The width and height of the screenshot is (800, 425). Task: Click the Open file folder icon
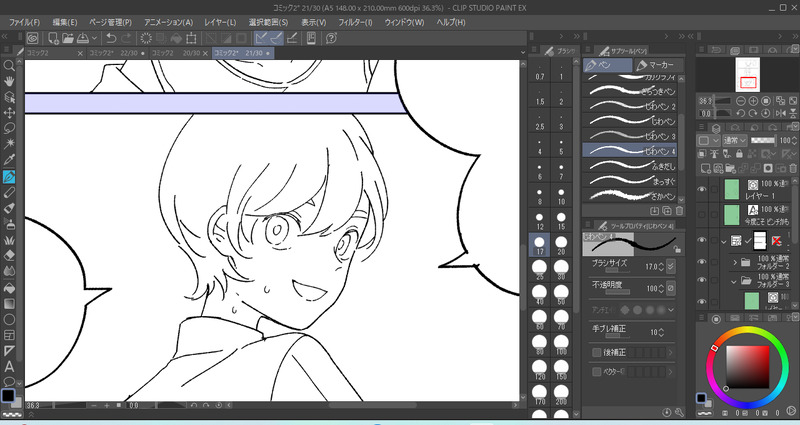click(67, 38)
